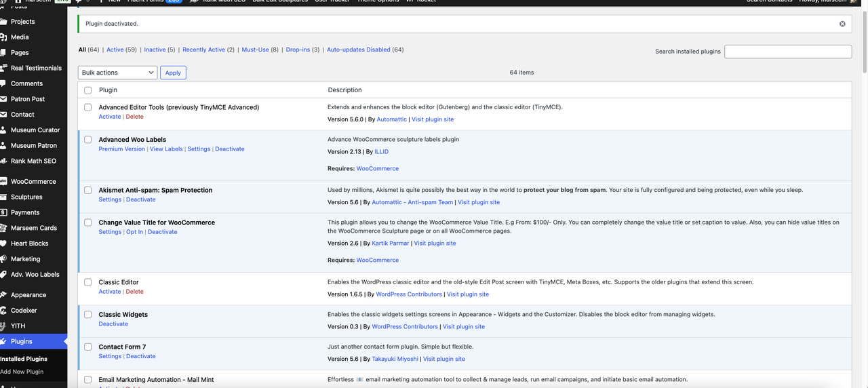Viewport: 868px width, 388px height.
Task: Open Projects via its folder icon
Action: [4, 22]
